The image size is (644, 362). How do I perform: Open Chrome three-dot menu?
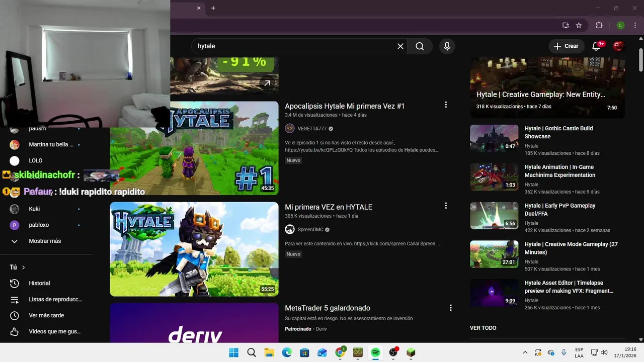point(635,26)
